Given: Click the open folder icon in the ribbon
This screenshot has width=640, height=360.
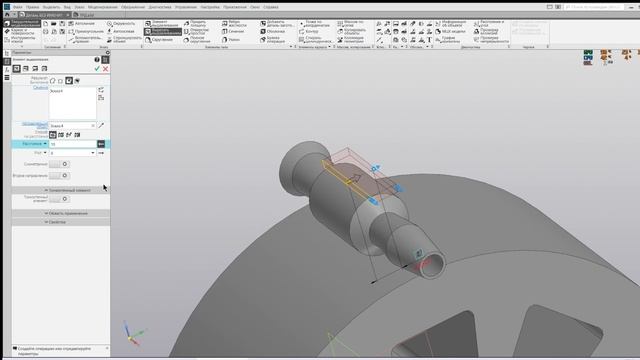Looking at the screenshot, I should (x=54, y=24).
